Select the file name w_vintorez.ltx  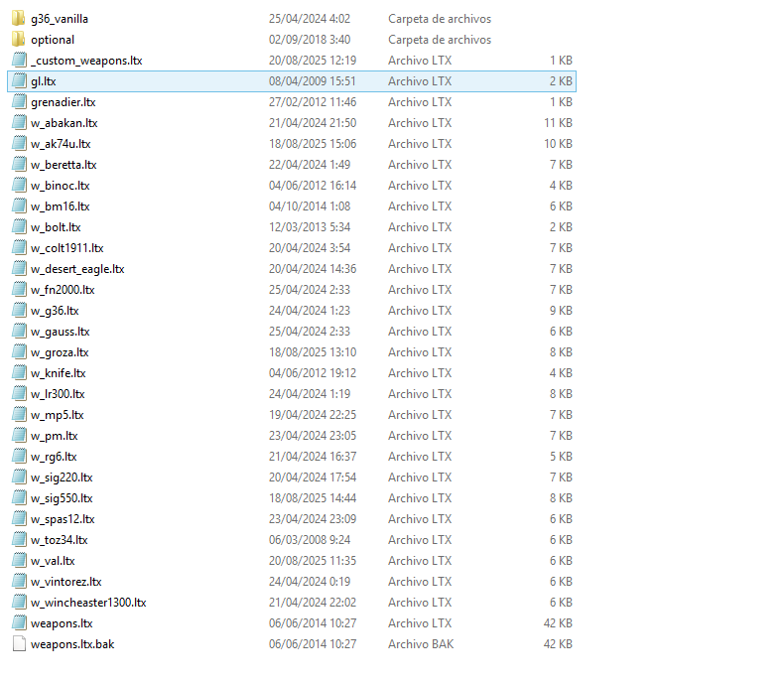tap(66, 582)
